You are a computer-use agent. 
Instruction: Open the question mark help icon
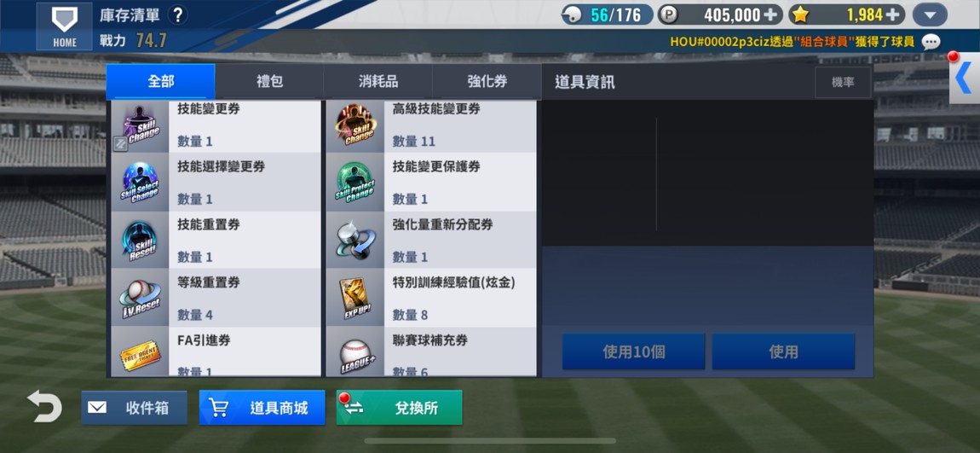pos(178,15)
